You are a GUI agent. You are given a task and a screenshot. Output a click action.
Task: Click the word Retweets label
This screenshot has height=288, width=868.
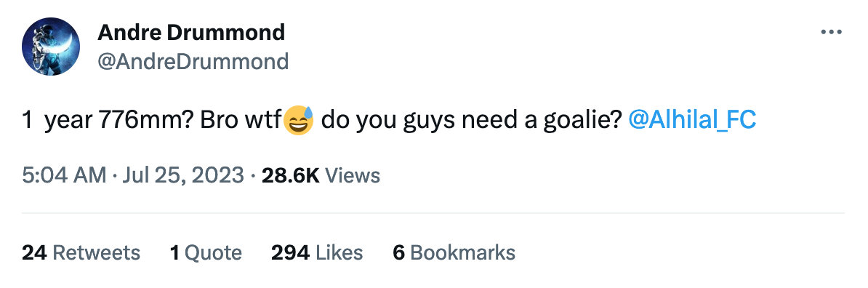pyautogui.click(x=96, y=252)
